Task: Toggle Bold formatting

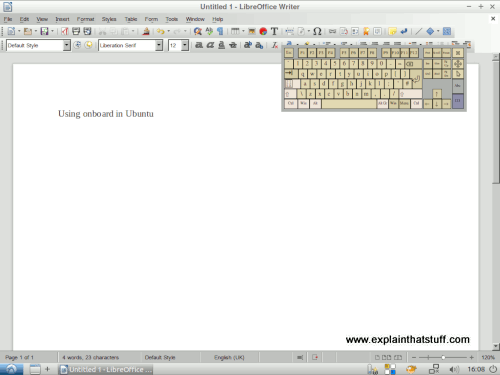Action: tap(199, 45)
